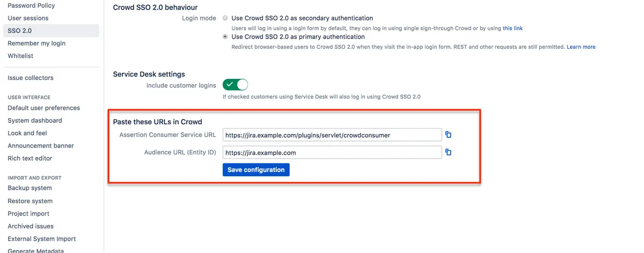Viewport: 644px width, 253px height.
Task: Click the Audience URL input field
Action: [x=332, y=153]
